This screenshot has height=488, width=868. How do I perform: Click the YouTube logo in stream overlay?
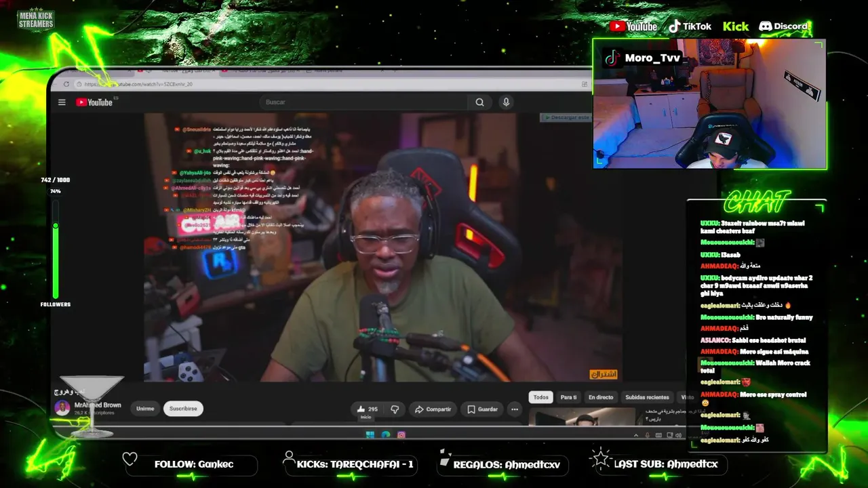[633, 26]
